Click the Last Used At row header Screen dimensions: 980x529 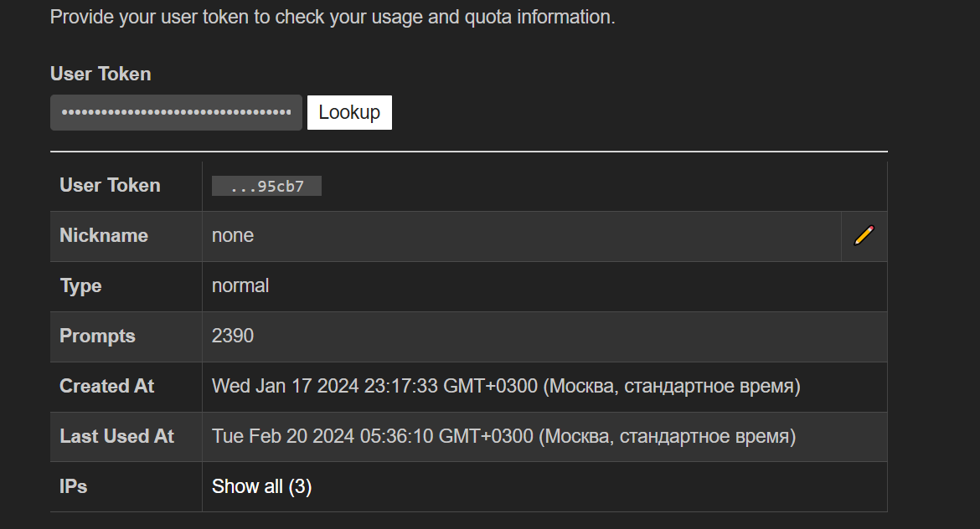[117, 437]
